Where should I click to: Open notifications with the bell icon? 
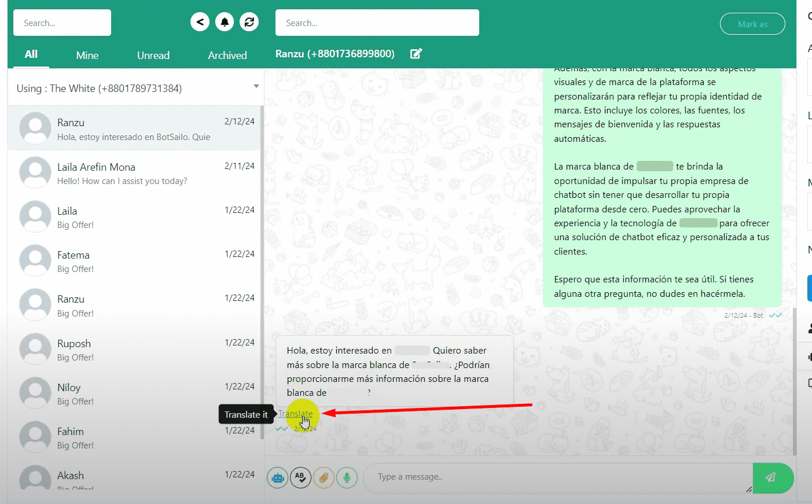pos(225,22)
